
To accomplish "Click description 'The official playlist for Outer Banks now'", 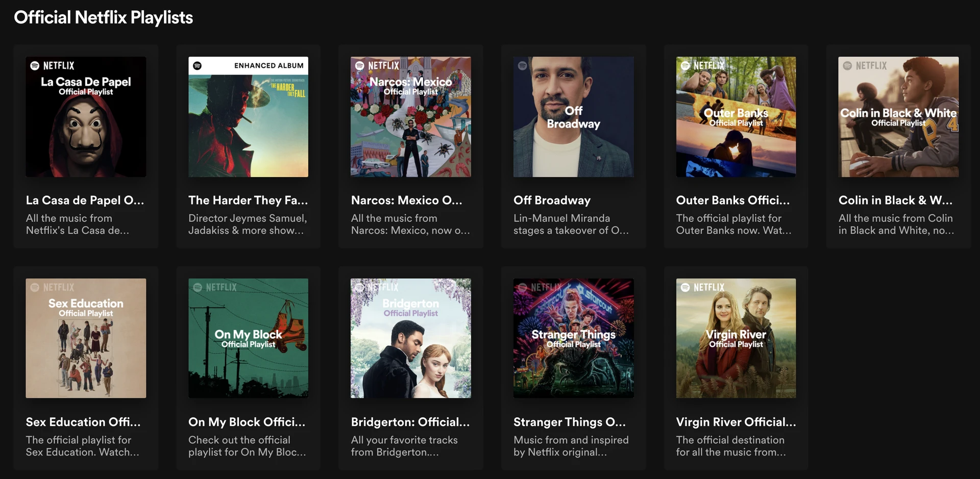I will tap(734, 224).
